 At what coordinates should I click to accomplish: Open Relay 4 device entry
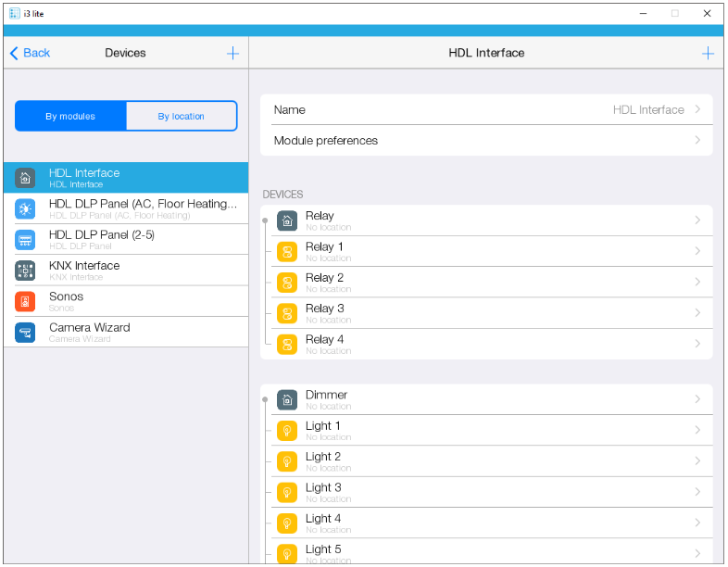click(491, 344)
